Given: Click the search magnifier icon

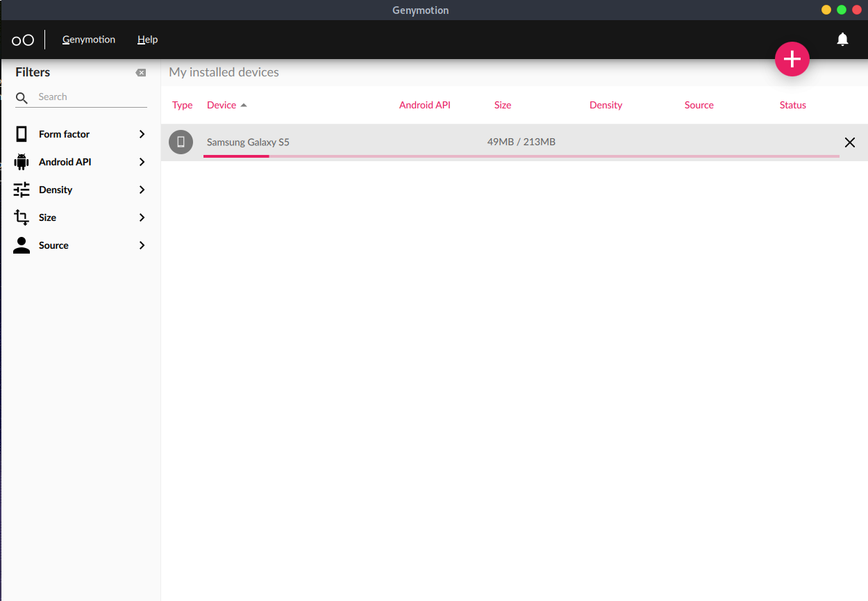Looking at the screenshot, I should click(22, 98).
